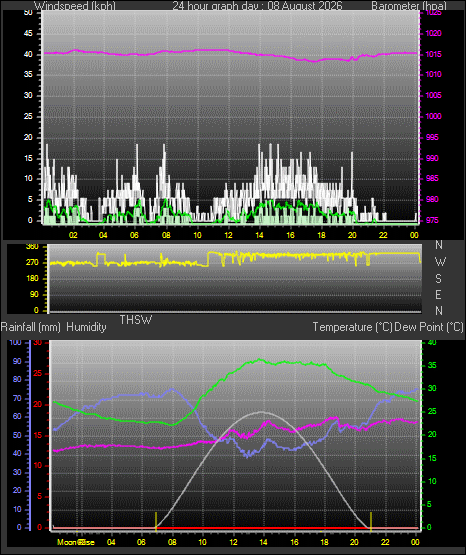Click the 1015 barometer scale value
Image resolution: width=466 pixels, height=555 pixels.
pos(433,55)
